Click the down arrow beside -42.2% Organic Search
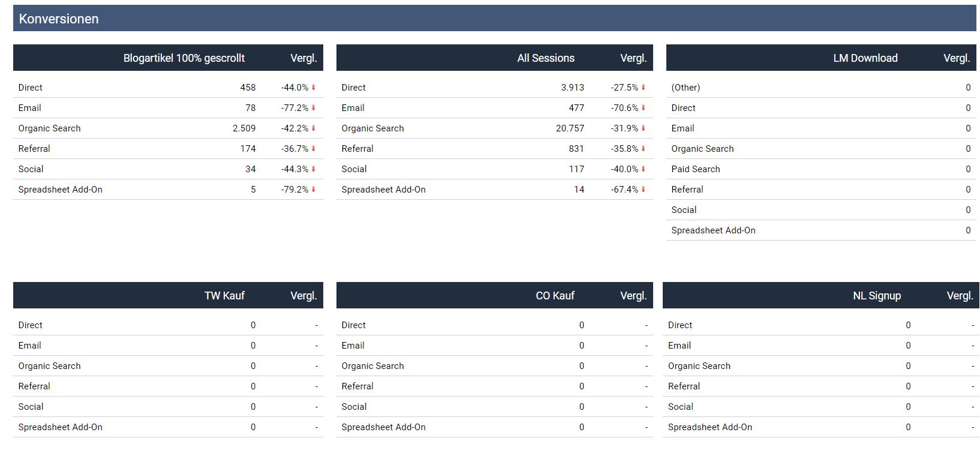Screen dimensions: 980x456 [x=313, y=128]
